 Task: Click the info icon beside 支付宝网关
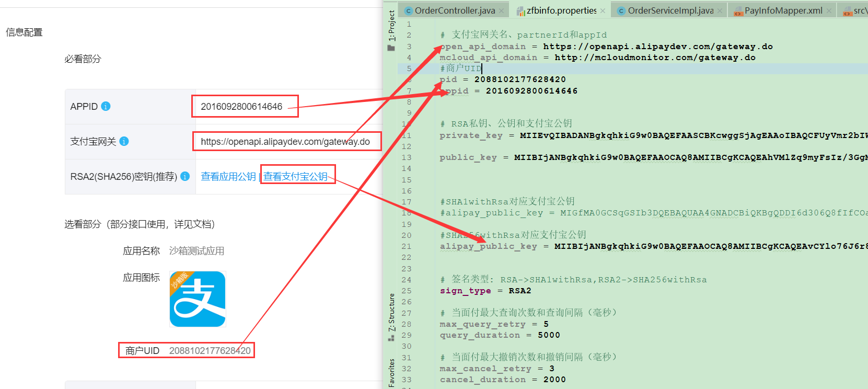tap(124, 141)
